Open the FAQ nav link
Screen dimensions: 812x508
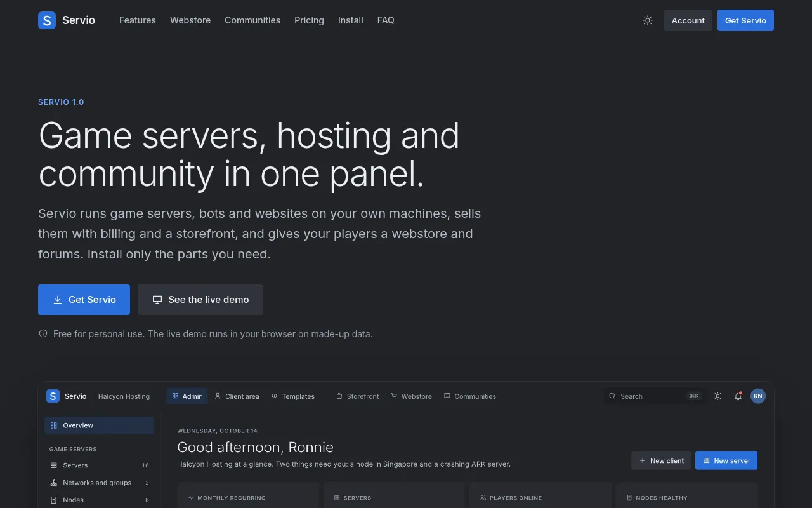click(386, 20)
